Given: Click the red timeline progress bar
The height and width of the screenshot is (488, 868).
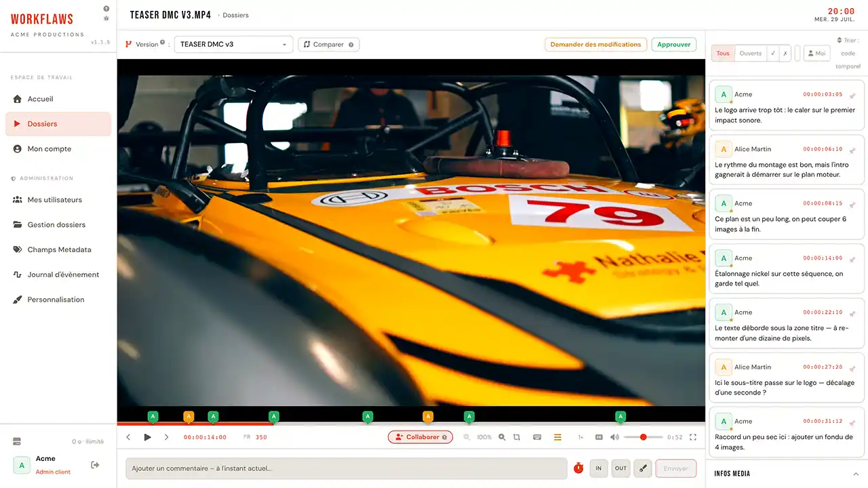Looking at the screenshot, I should tap(195, 424).
